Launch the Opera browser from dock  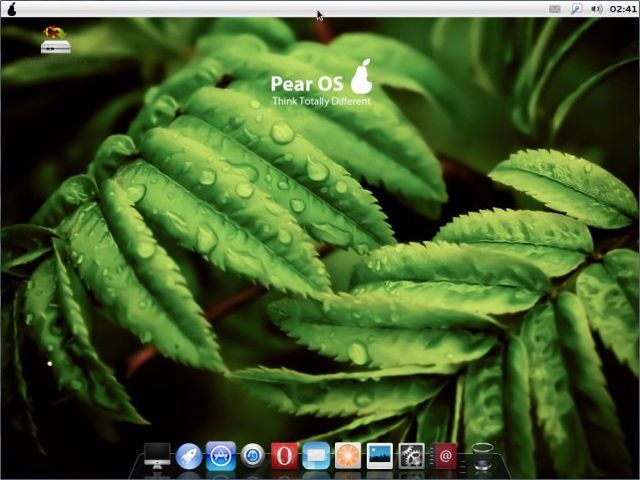tap(284, 457)
